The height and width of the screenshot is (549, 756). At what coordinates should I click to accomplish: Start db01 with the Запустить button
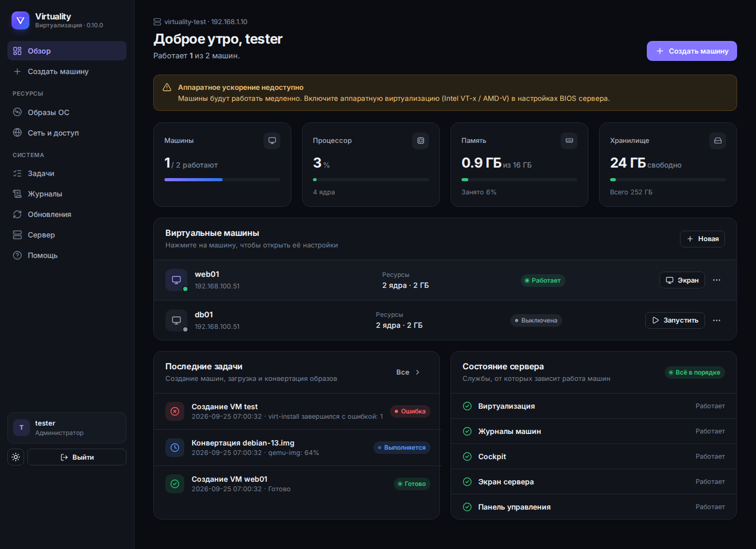pyautogui.click(x=675, y=320)
